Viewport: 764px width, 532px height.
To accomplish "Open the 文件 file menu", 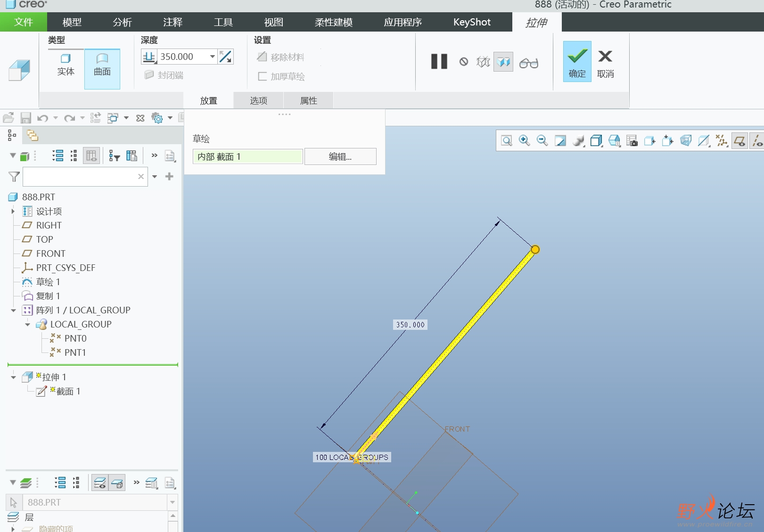I will 24,22.
